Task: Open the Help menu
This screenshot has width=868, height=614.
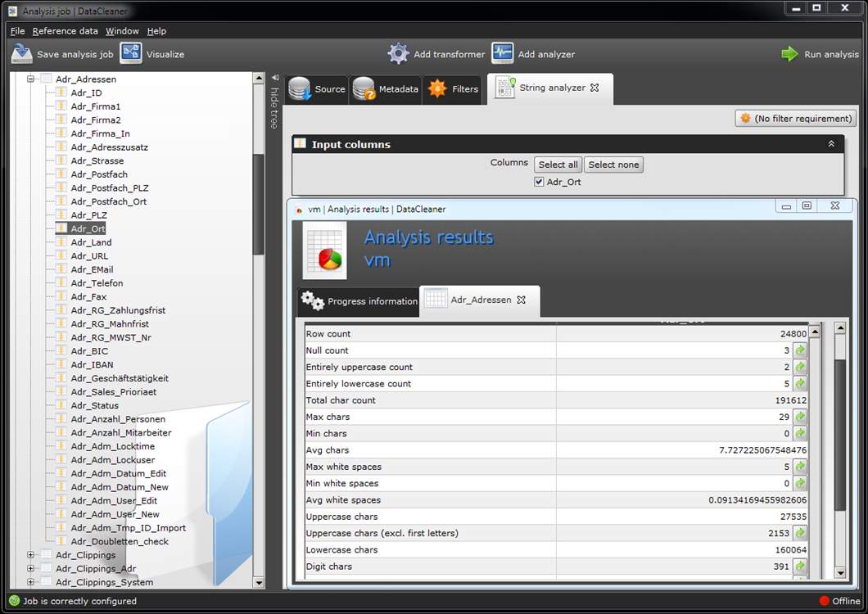Action: tap(156, 31)
